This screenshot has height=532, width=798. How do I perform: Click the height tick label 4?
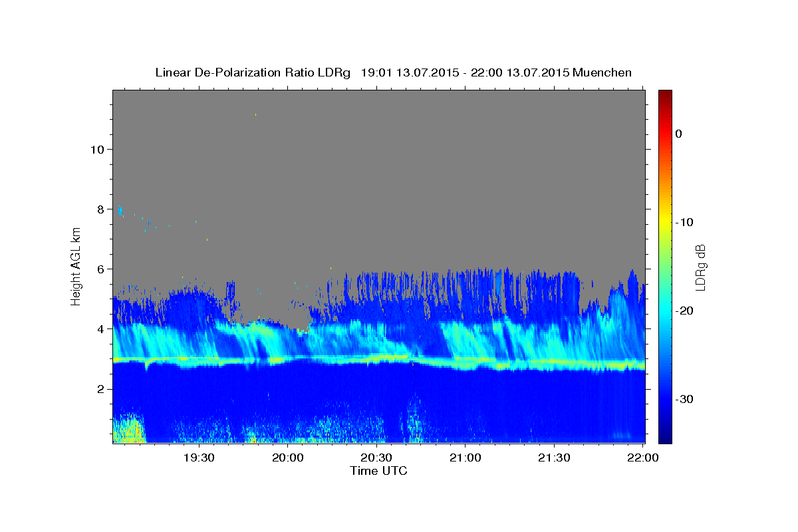[99, 329]
